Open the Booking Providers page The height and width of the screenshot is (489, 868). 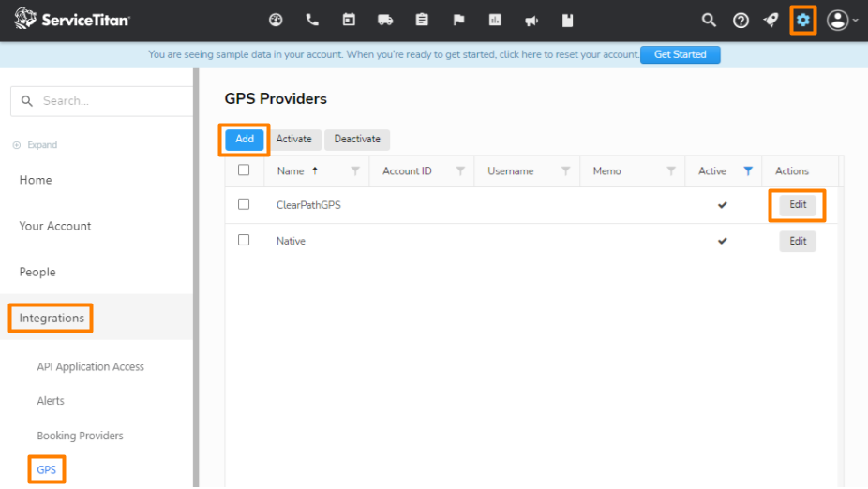pyautogui.click(x=80, y=436)
